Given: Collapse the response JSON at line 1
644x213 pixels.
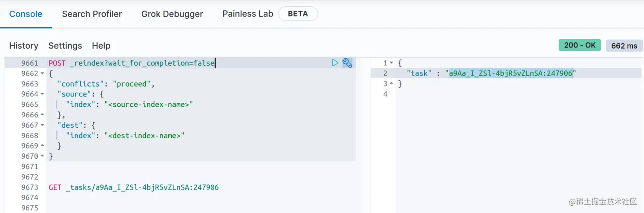Looking at the screenshot, I should click(391, 63).
